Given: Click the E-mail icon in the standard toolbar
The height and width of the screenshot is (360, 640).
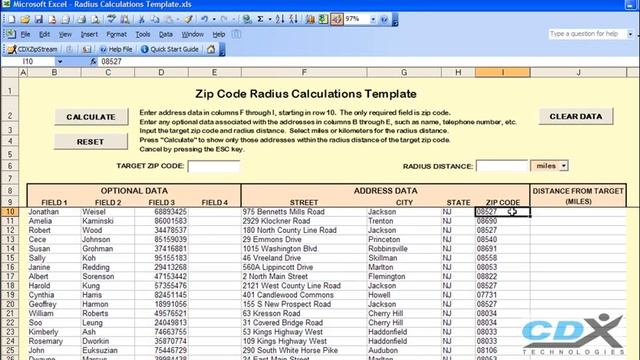Looking at the screenshot, I should pos(65,19).
